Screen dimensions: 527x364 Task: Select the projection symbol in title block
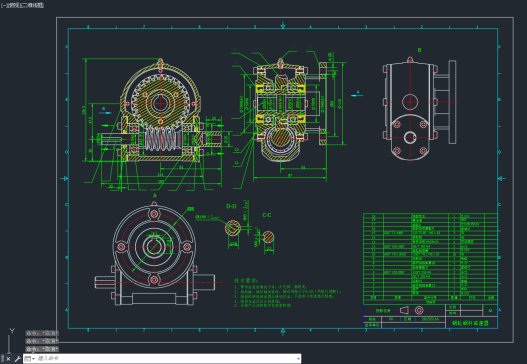pyautogui.click(x=412, y=310)
